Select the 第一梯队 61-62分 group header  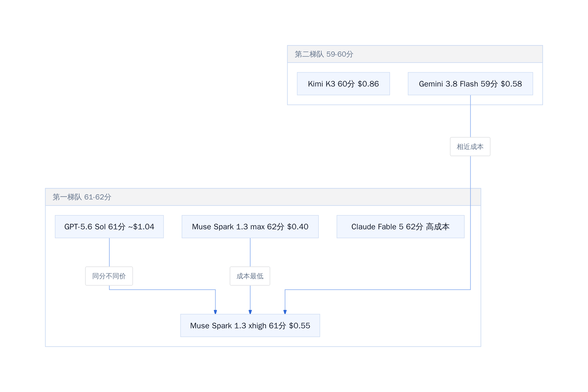coord(263,197)
